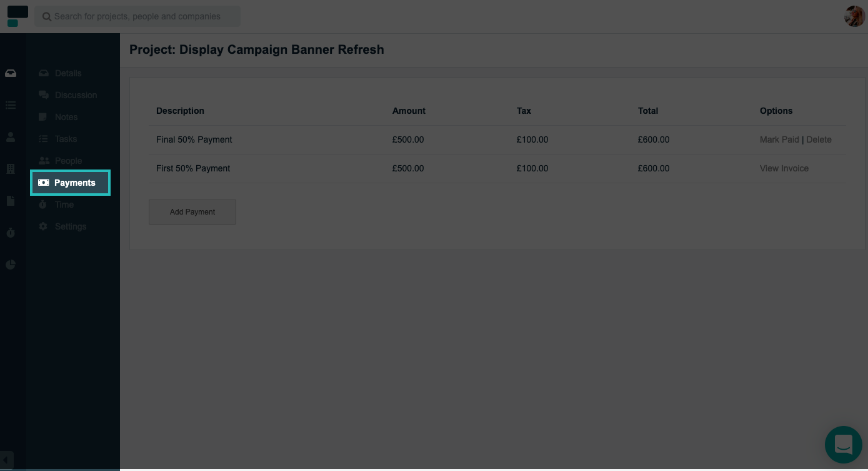Screen dimensions: 868x471
Task: Open the chat support bubble
Action: [x=844, y=445]
